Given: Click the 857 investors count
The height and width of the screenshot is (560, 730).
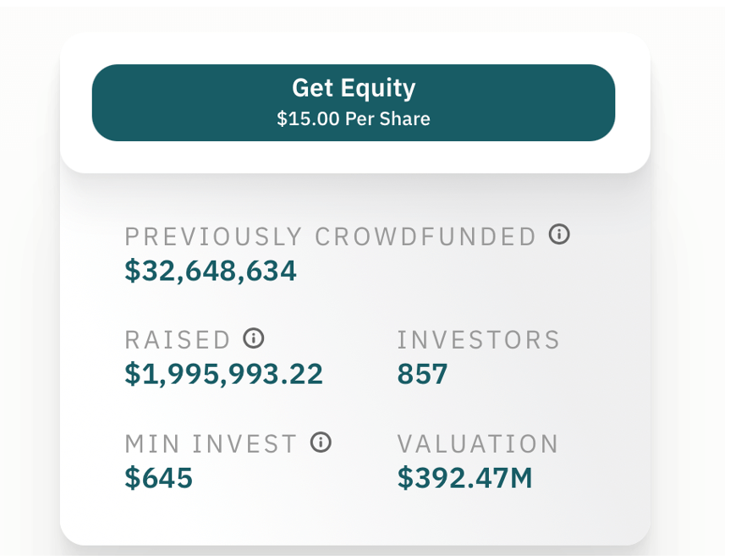Looking at the screenshot, I should [422, 374].
